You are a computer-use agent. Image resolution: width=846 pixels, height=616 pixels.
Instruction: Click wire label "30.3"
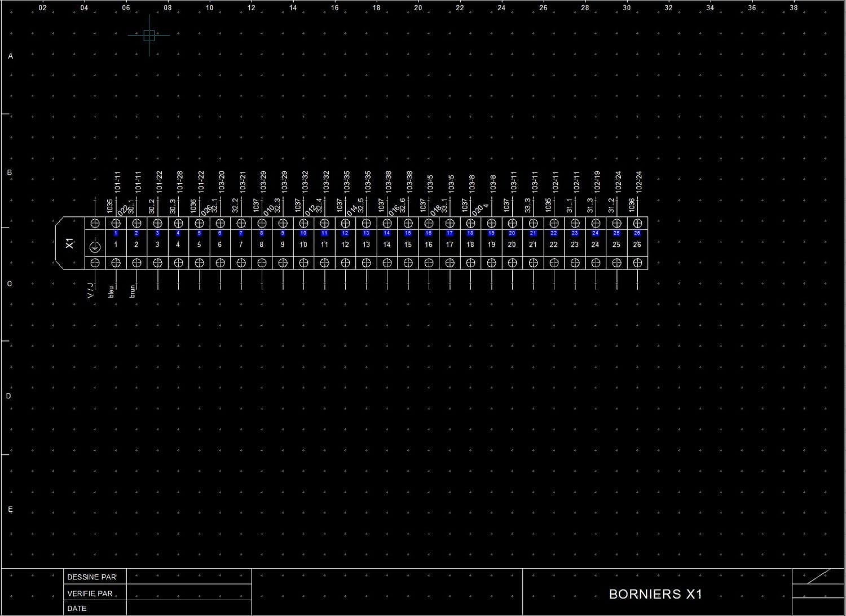click(x=173, y=206)
